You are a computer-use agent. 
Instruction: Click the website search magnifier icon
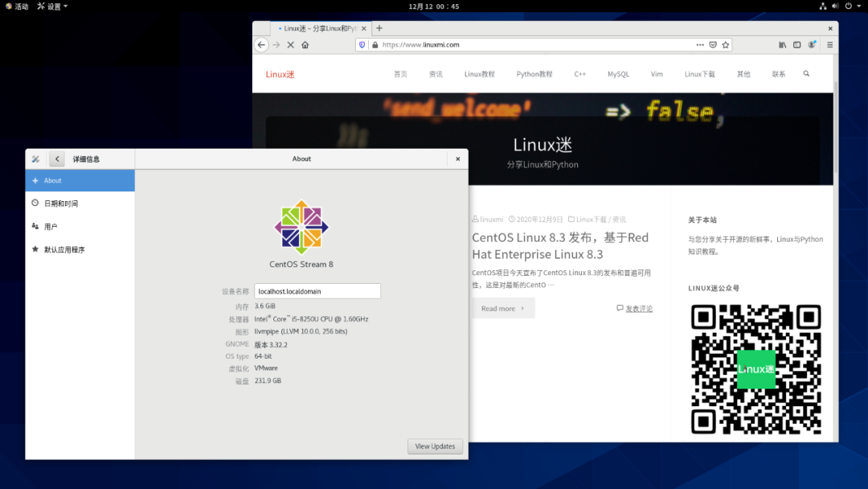pyautogui.click(x=806, y=74)
